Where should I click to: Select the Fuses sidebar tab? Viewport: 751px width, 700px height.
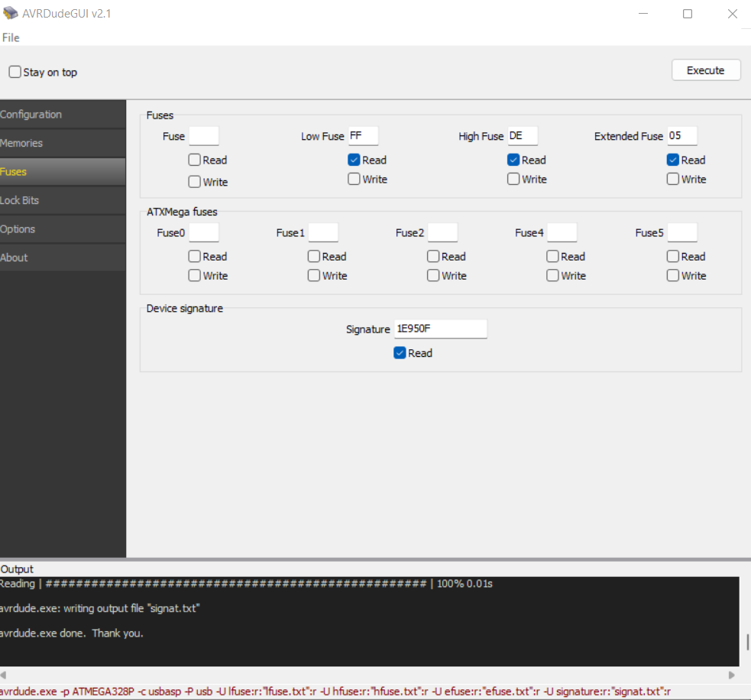pos(63,172)
